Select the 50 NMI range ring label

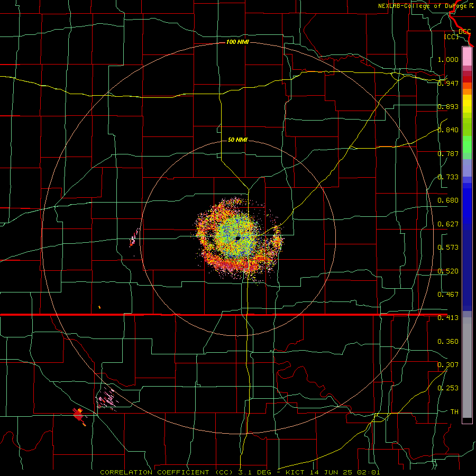click(x=237, y=140)
